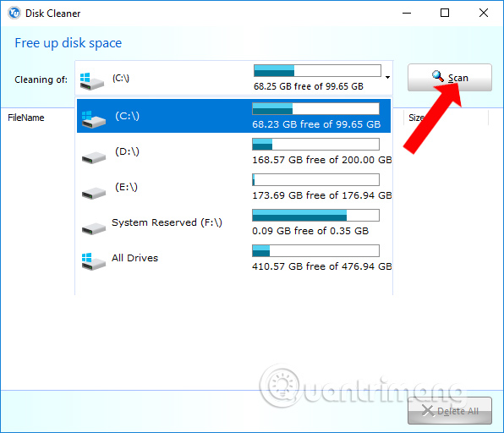The image size is (504, 433).
Task: Open the drive selection dropdown arrow
Action: tap(387, 77)
